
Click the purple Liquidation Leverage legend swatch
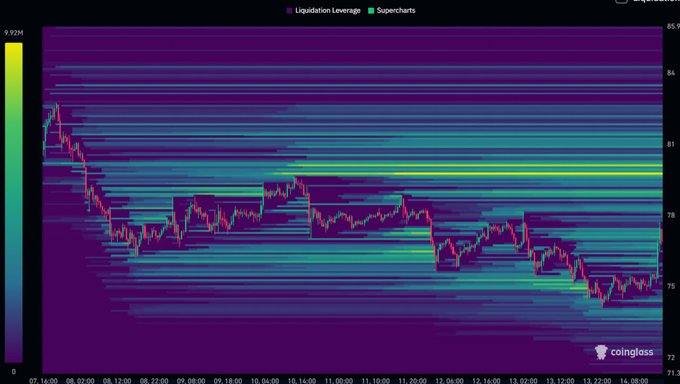[290, 10]
